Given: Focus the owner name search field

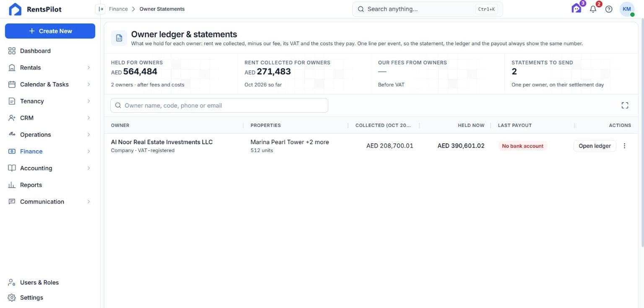Looking at the screenshot, I should [219, 106].
